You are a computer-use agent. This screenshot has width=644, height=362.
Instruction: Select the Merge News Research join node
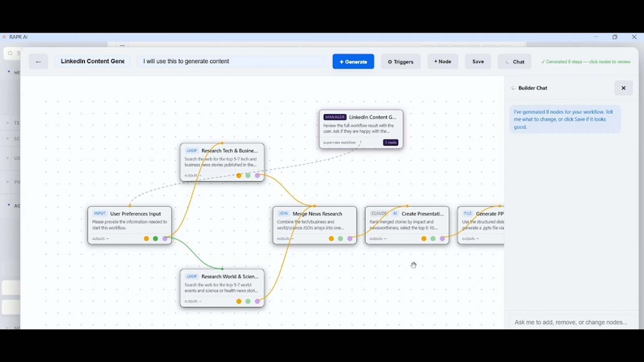tap(315, 225)
